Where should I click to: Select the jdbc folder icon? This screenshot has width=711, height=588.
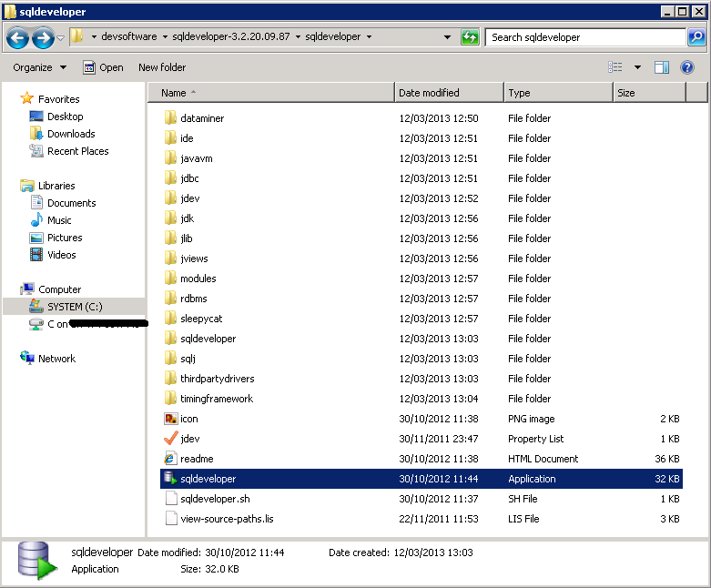coord(170,178)
